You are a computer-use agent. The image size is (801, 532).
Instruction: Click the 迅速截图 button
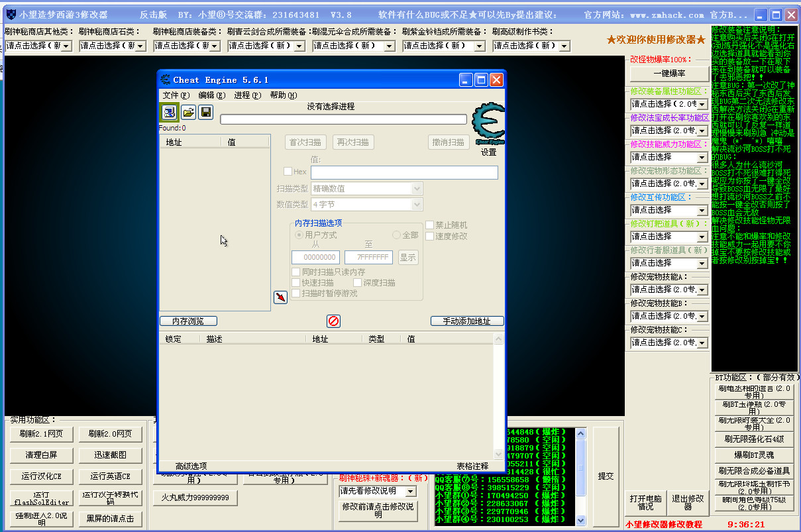tap(110, 455)
